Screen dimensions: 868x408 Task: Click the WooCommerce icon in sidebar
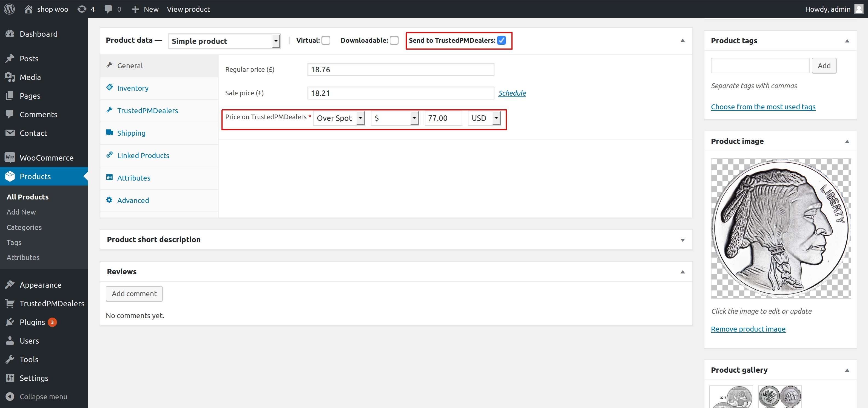pos(10,158)
